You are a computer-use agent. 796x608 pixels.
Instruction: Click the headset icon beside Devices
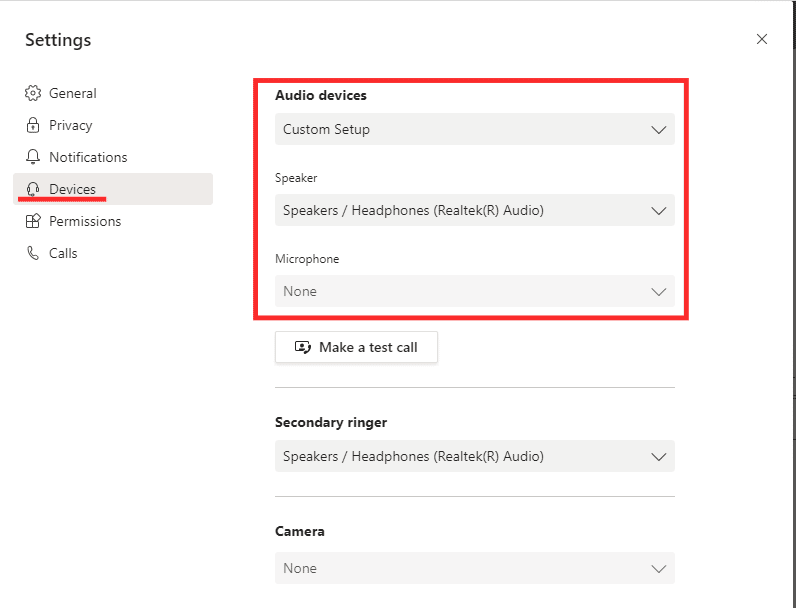[33, 189]
